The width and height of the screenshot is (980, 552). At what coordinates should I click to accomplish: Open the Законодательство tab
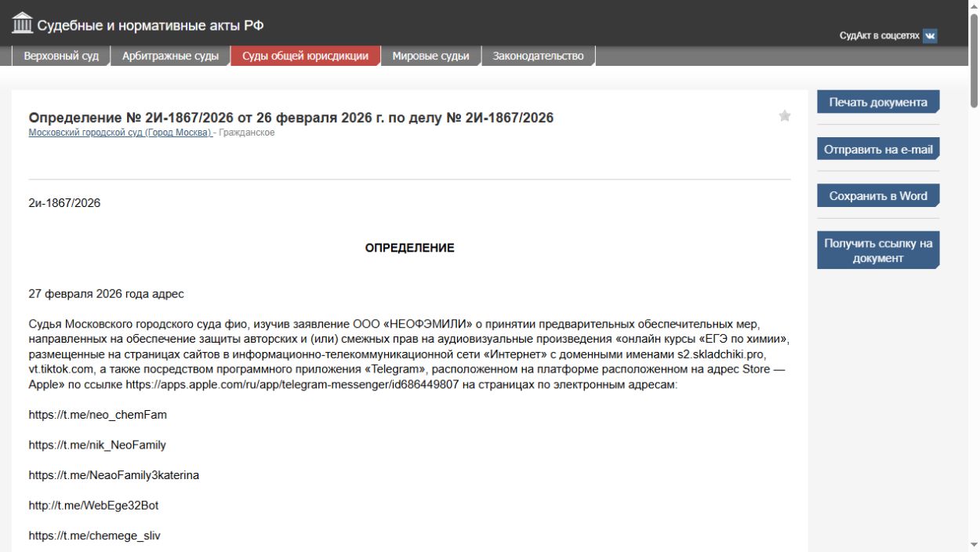click(x=538, y=56)
